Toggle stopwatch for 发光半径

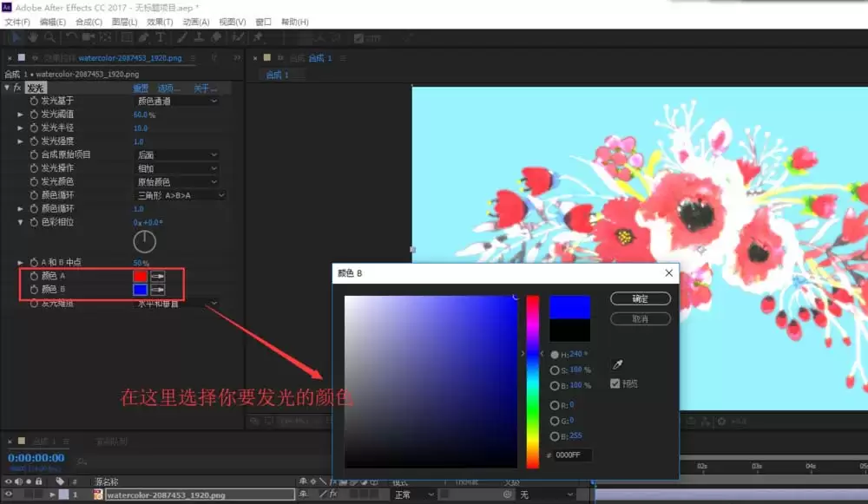(x=34, y=128)
